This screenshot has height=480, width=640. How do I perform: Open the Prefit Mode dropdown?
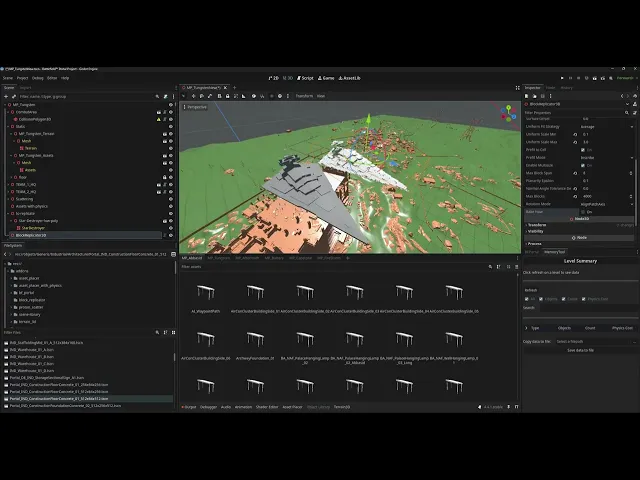[x=607, y=158]
